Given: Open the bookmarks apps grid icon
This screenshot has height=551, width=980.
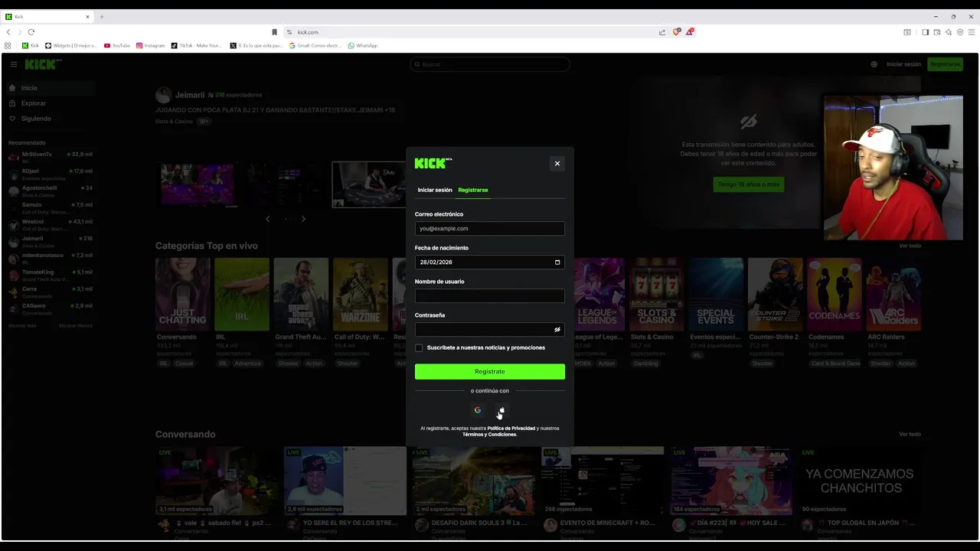Looking at the screenshot, I should [8, 46].
